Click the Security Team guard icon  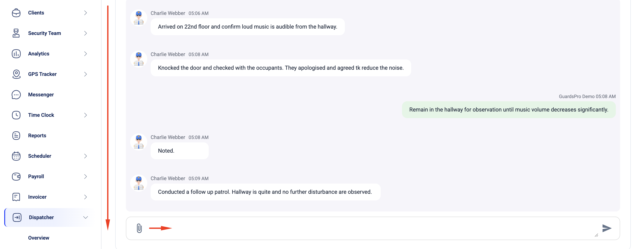16,33
